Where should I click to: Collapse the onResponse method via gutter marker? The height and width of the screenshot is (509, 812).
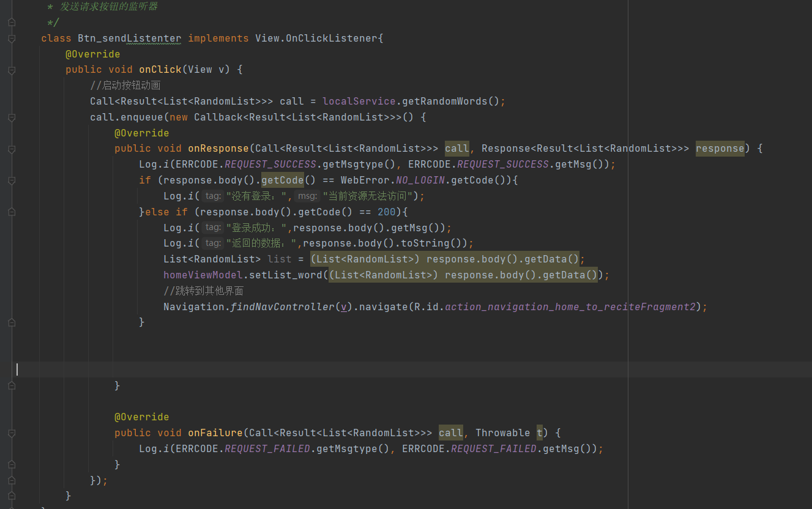12,149
